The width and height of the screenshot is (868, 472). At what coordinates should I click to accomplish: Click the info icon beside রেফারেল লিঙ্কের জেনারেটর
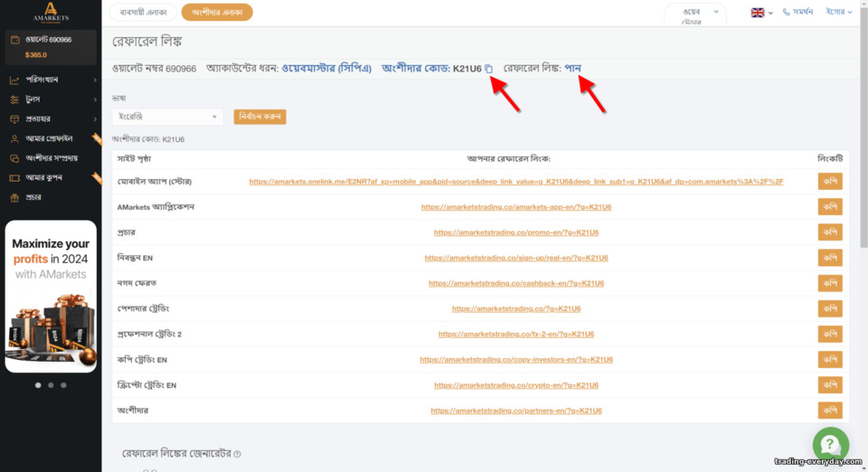[237, 454]
